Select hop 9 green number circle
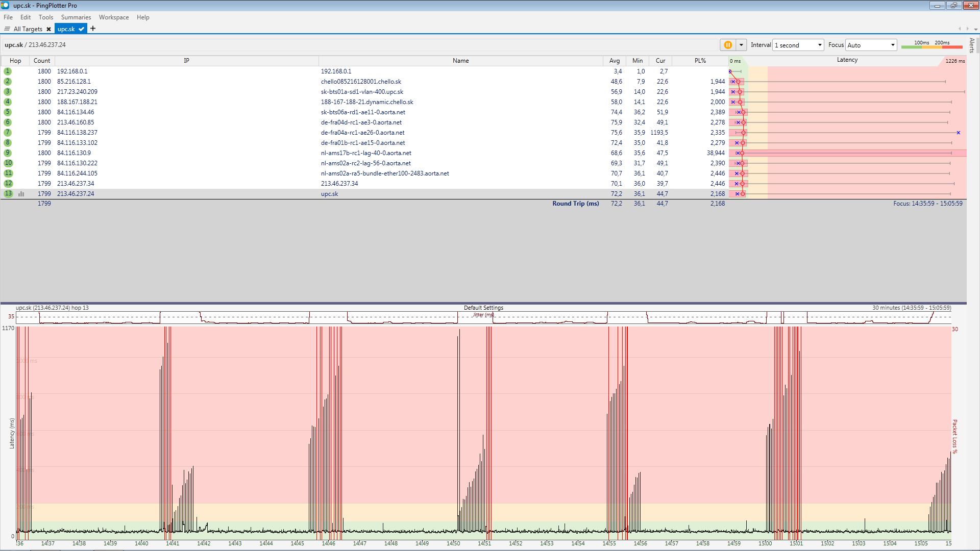Screen dimensions: 980x551 tap(8, 153)
